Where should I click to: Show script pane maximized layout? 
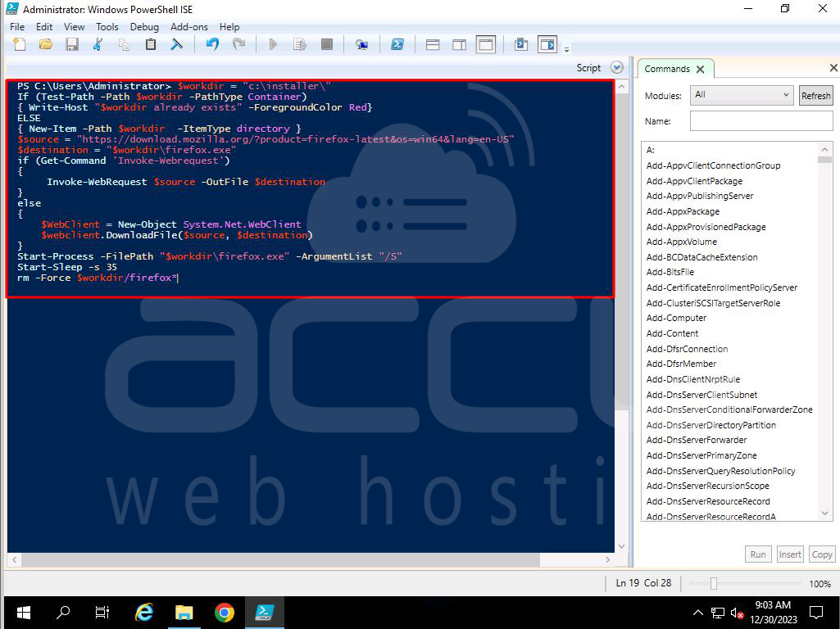(486, 44)
